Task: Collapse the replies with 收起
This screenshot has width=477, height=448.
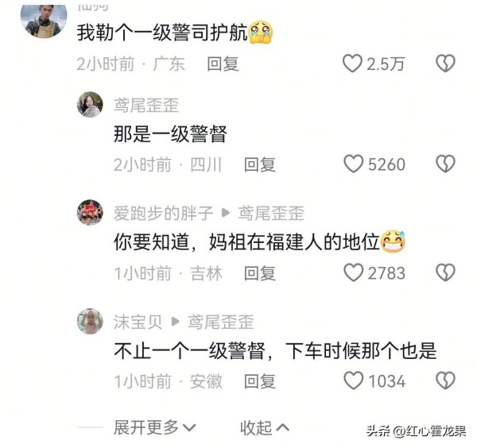Action: coord(265,427)
